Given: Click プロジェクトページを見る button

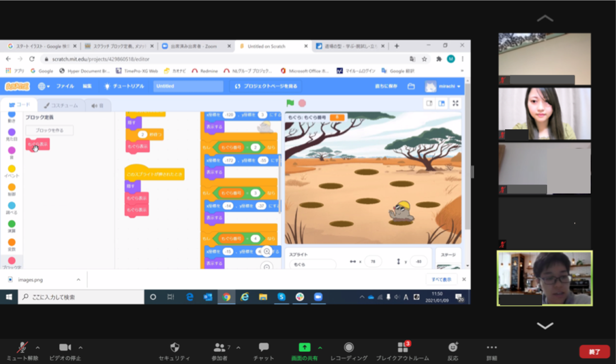Looking at the screenshot, I should point(266,86).
